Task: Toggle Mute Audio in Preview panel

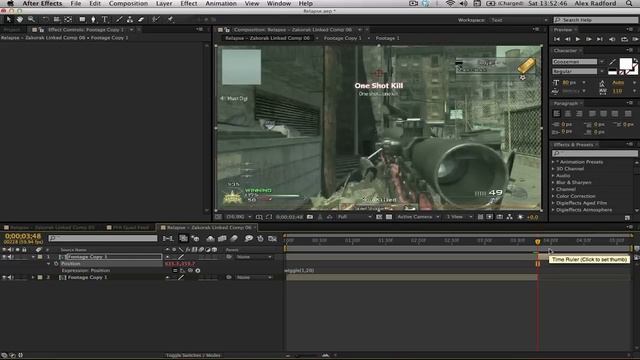Action: coord(612,39)
